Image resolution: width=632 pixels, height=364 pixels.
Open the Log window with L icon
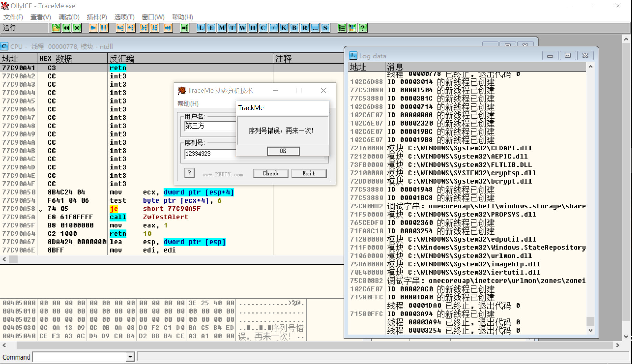[201, 28]
